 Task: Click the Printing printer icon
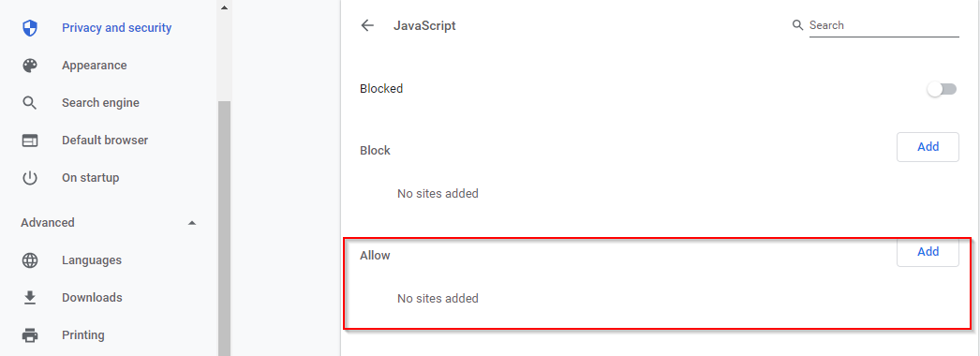tap(30, 335)
